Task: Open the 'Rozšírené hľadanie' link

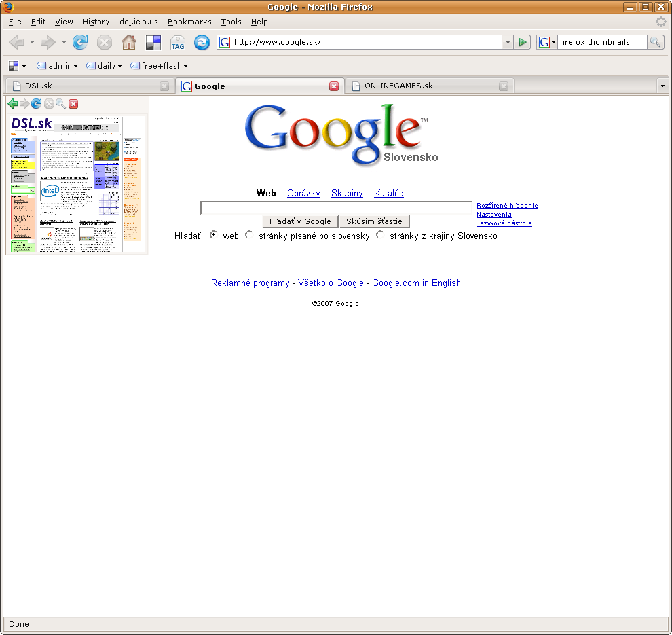Action: tap(507, 205)
